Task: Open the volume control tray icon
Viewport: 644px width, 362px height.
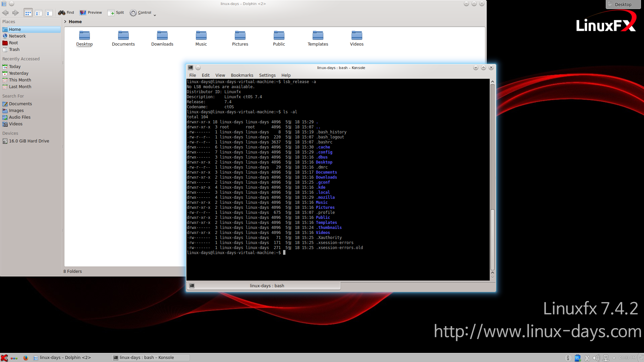Action: click(x=596, y=358)
